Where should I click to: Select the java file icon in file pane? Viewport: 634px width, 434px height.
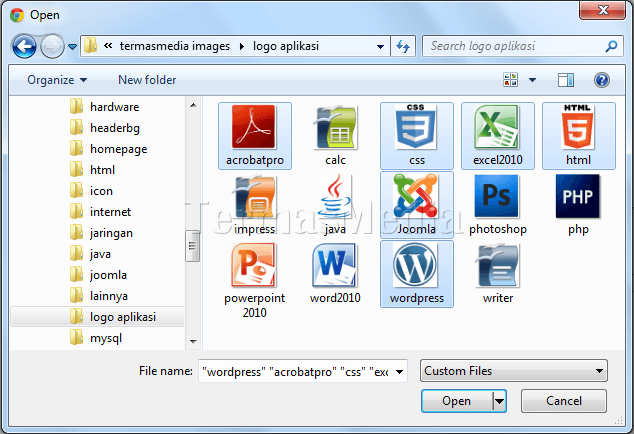pos(335,197)
